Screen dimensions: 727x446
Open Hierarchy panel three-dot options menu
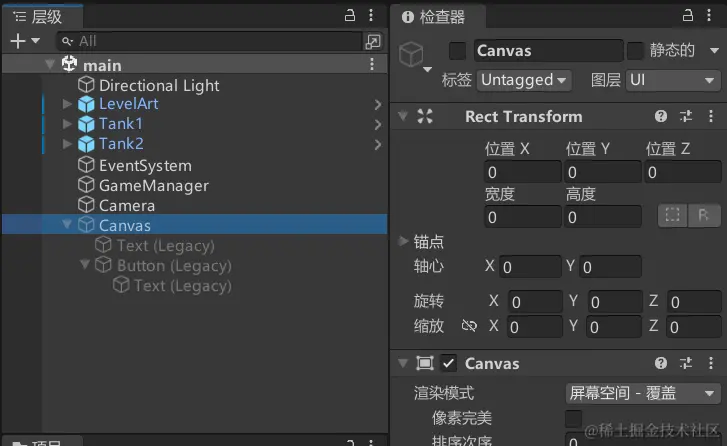tap(371, 15)
